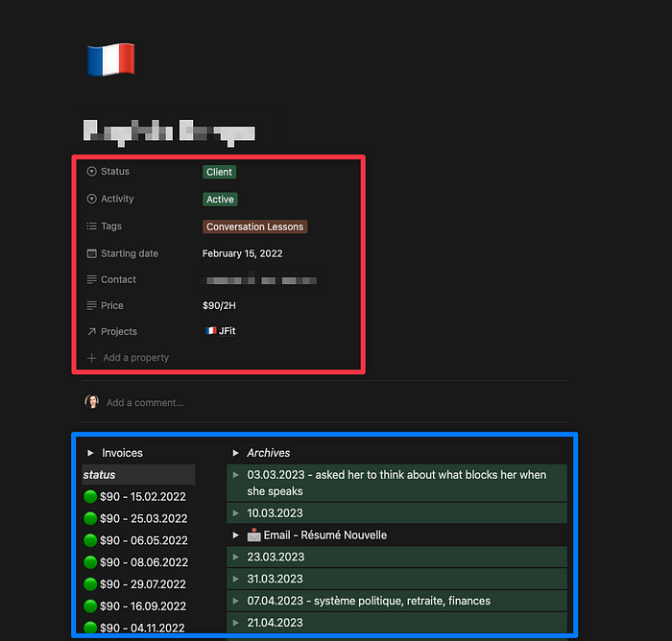This screenshot has height=641, width=672.
Task: Click green status dot for 04.11.2022 invoice
Action: pos(90,628)
